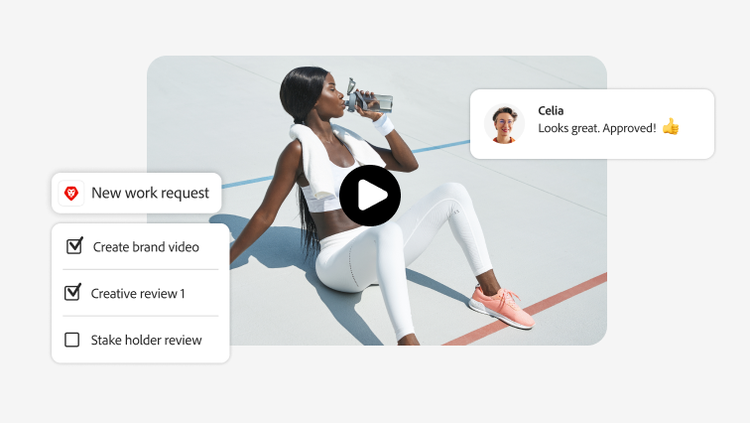Image resolution: width=750 pixels, height=423 pixels.
Task: Click the white wristband on her wrist
Action: pos(384,124)
